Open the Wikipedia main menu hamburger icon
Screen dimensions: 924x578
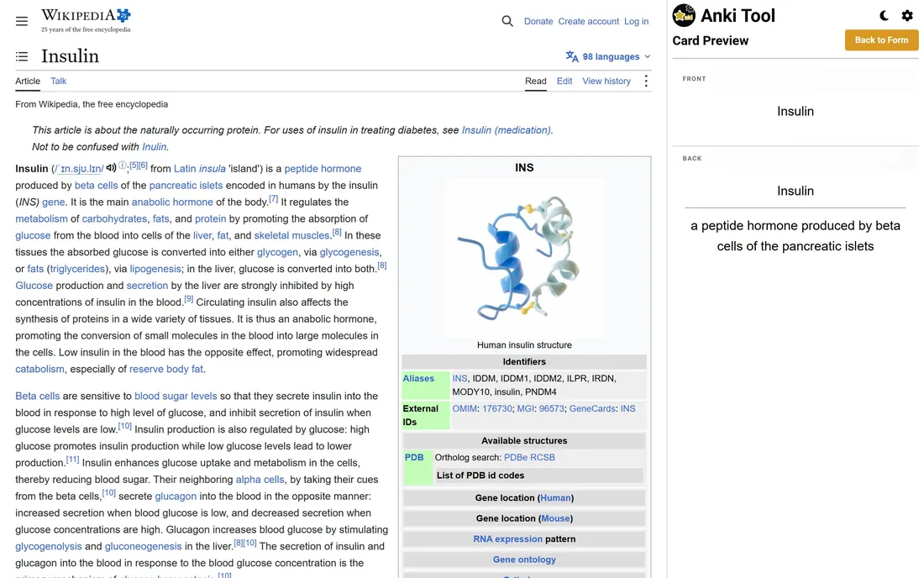22,21
